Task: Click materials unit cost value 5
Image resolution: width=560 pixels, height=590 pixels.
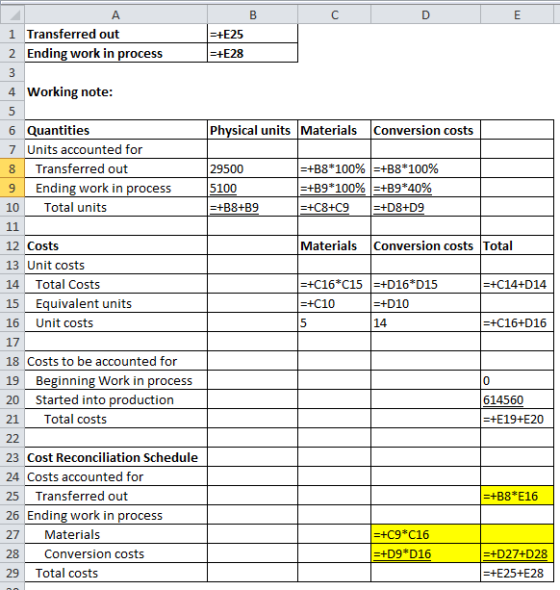Action: pyautogui.click(x=334, y=322)
